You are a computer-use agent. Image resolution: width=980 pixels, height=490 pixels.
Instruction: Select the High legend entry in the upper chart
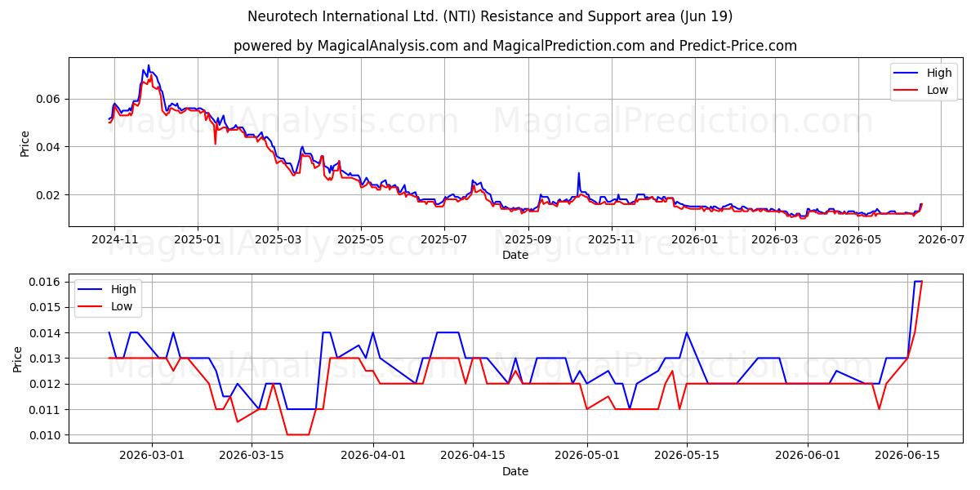pyautogui.click(x=924, y=73)
